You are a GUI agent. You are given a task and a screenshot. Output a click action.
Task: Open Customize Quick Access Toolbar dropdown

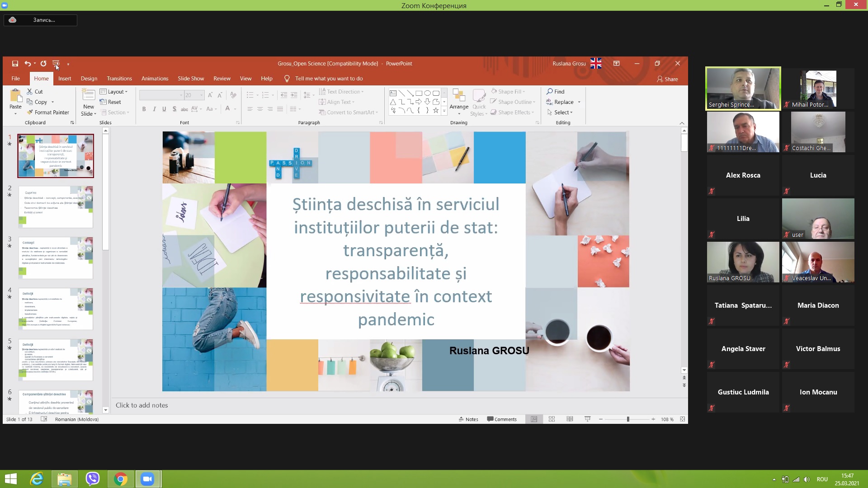[68, 64]
